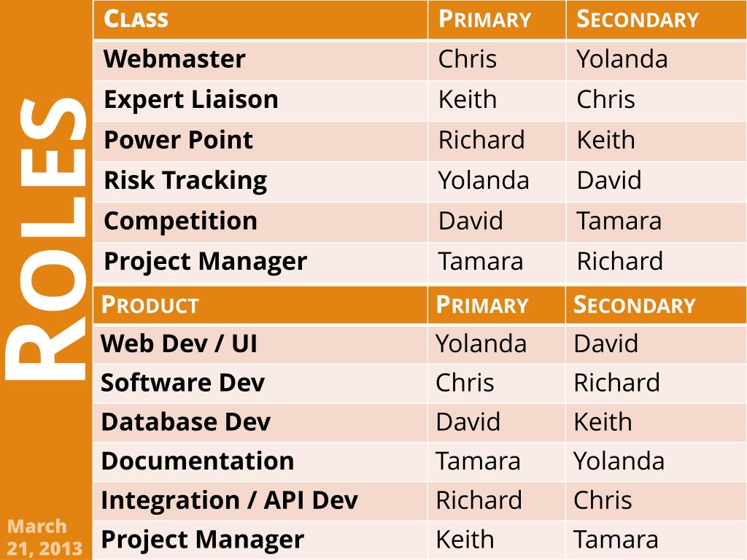
Task: Click Yolanda as Webmaster secondary
Action: pos(622,59)
